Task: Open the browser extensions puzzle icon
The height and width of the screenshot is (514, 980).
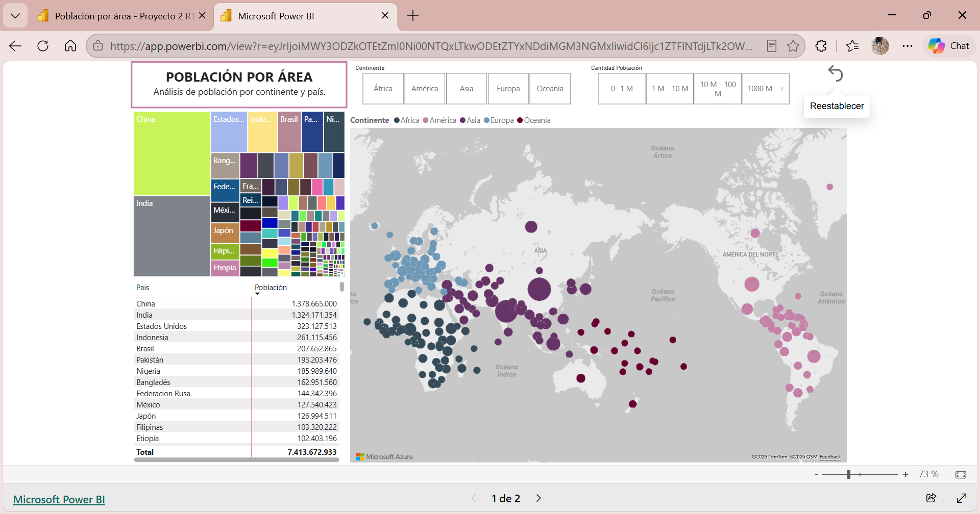Action: pyautogui.click(x=821, y=46)
